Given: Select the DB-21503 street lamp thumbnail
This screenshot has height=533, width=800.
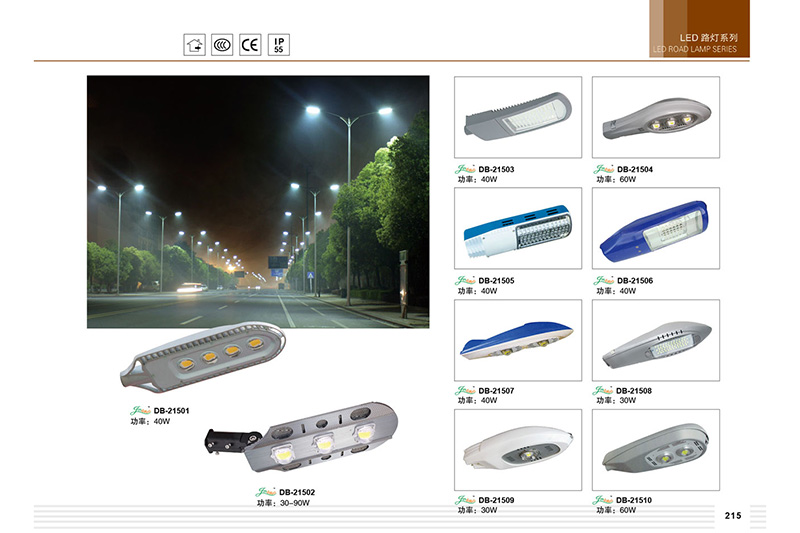Looking at the screenshot, I should [x=518, y=117].
